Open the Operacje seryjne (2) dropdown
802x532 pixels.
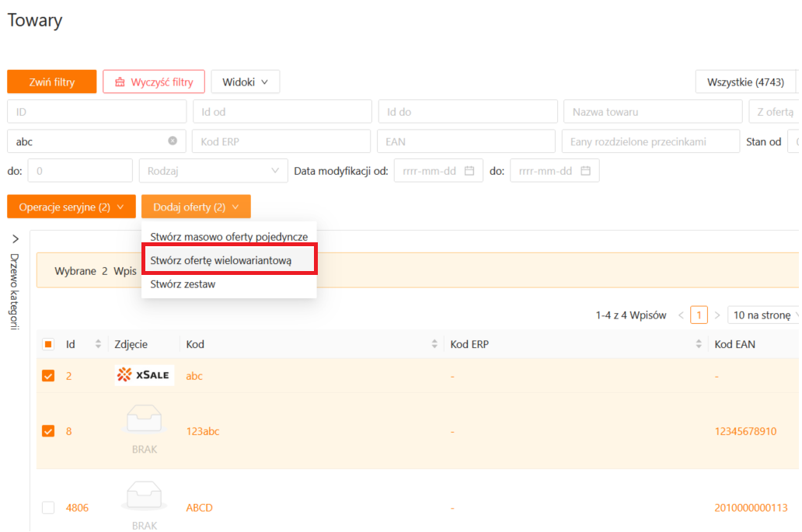(x=71, y=207)
